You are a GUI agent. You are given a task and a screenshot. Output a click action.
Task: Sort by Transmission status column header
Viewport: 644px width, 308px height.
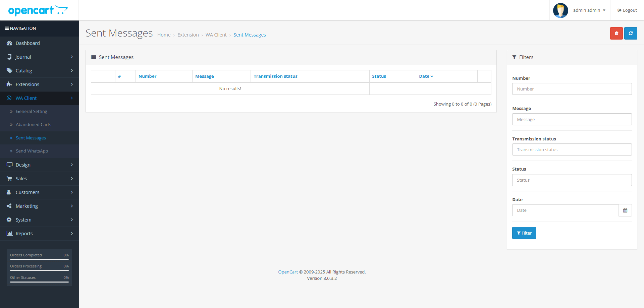pos(275,76)
